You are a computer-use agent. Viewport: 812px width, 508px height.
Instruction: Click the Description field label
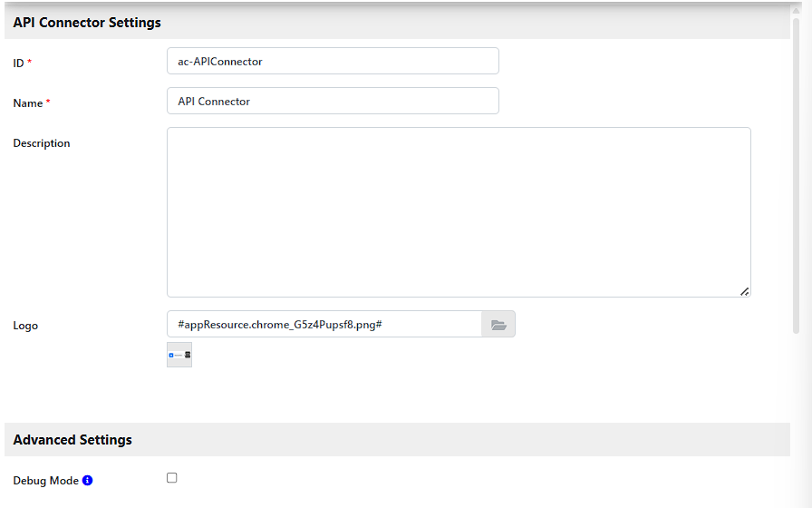(x=42, y=143)
